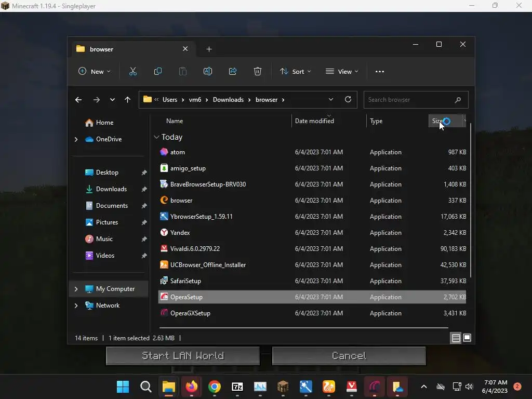Open the See more three-dots menu

(x=380, y=72)
